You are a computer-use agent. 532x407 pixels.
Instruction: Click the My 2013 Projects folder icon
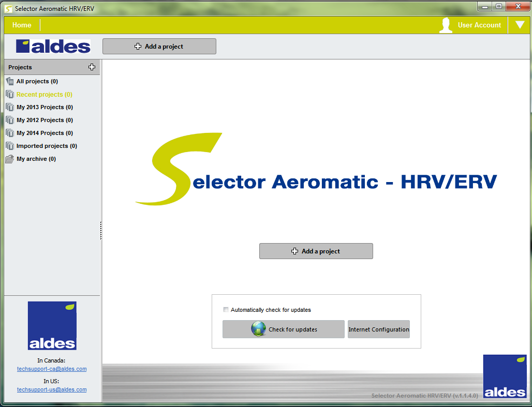tap(10, 107)
